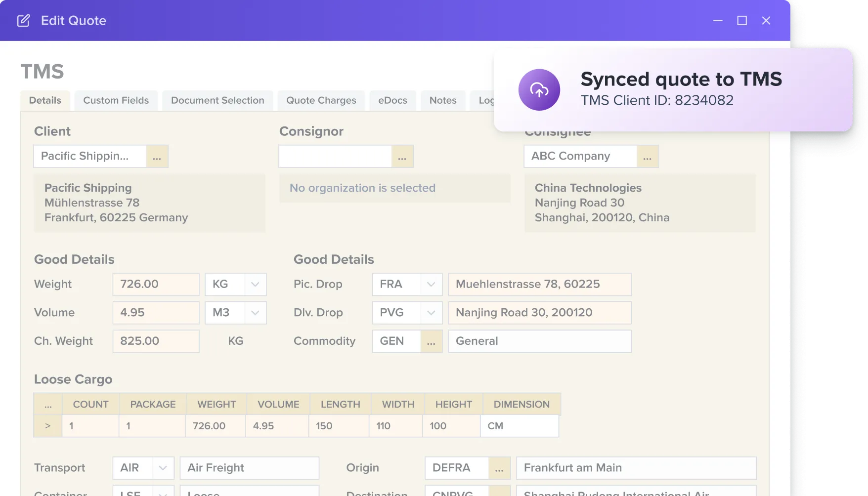Open the Origin lookup next to DEFRA

pos(500,468)
